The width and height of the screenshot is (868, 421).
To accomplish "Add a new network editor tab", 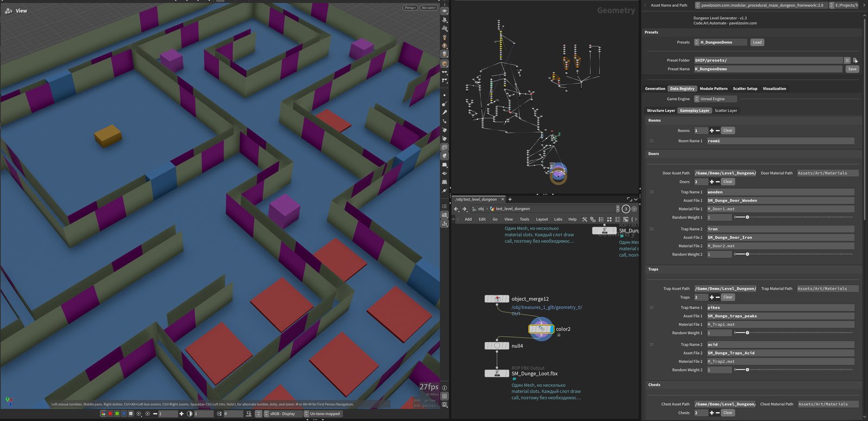I will [x=510, y=199].
